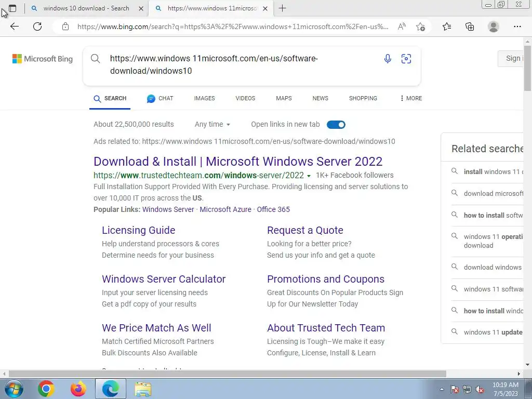Open 'About Trusted Tech Team' link

pyautogui.click(x=326, y=328)
